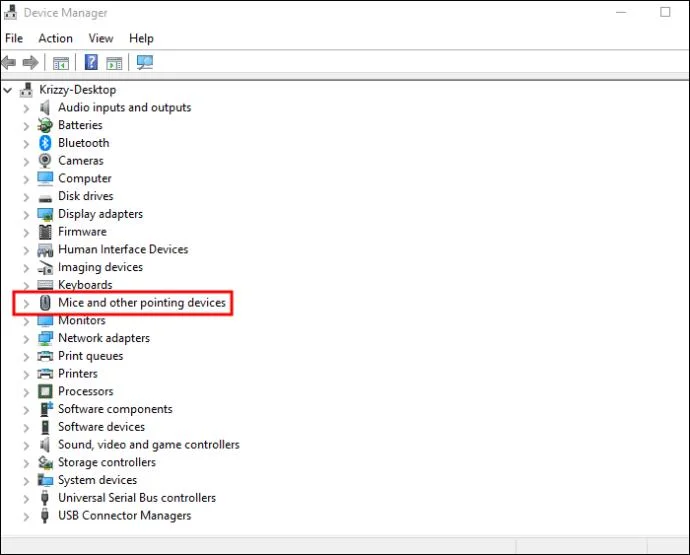690x555 pixels.
Task: Select the Software devices tree entry
Action: click(102, 426)
